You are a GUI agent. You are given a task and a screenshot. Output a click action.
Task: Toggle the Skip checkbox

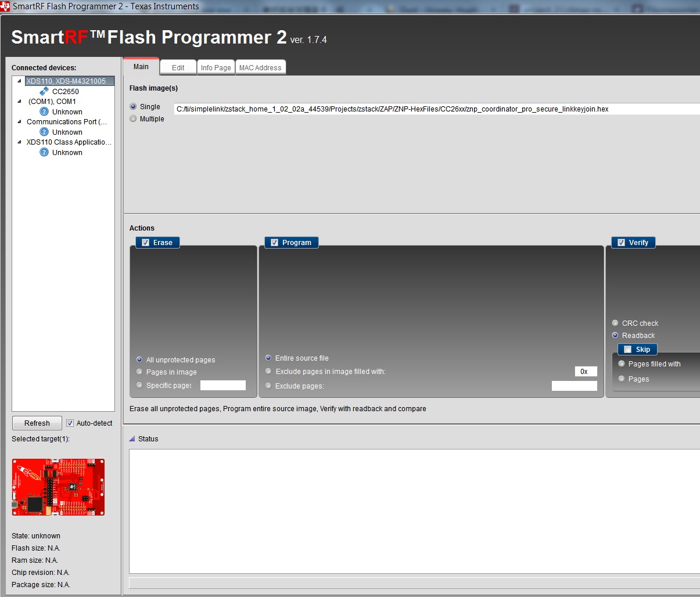click(627, 350)
